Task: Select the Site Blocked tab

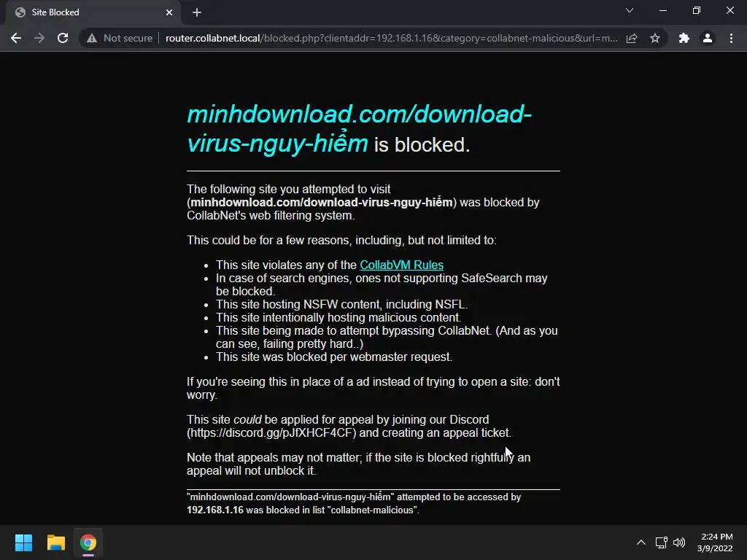Action: (93, 12)
